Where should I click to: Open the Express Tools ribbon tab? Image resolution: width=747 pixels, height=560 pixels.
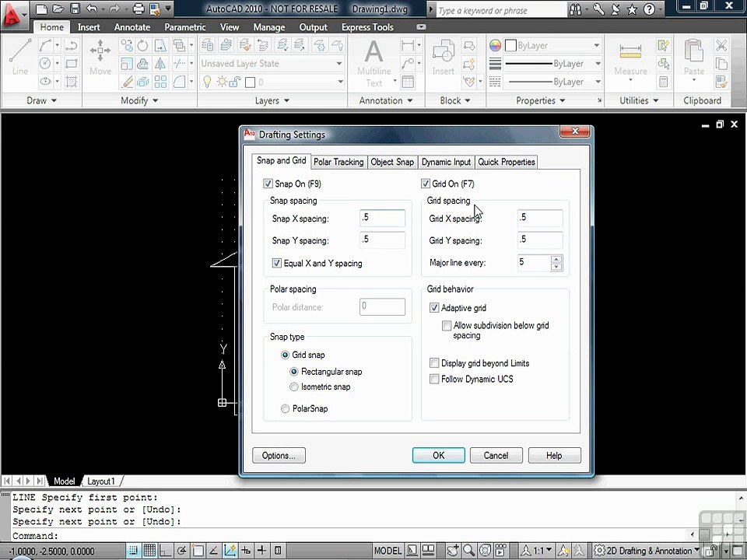367,27
